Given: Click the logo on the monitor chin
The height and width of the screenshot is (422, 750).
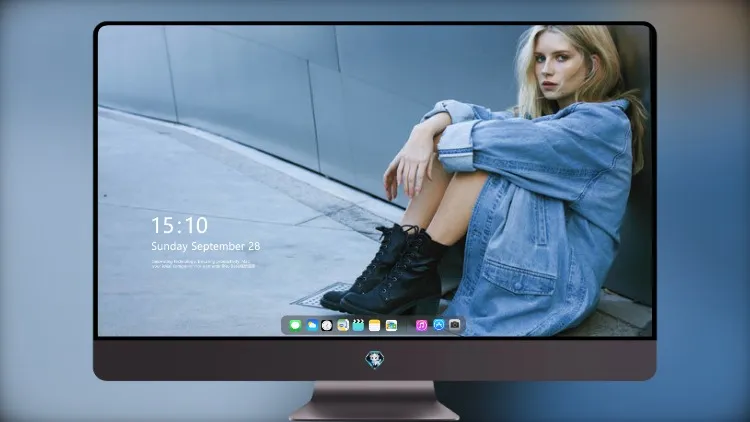Looking at the screenshot, I should point(375,360).
